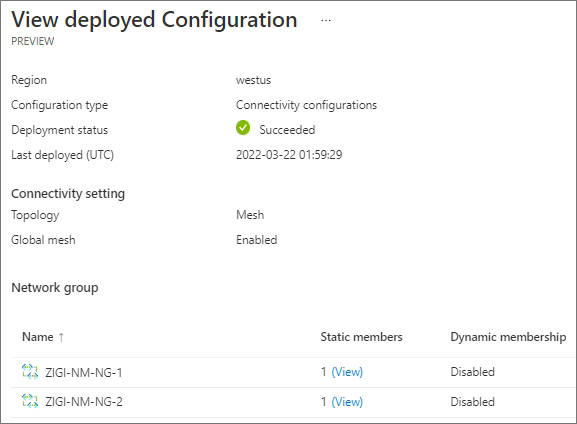Click the View deployed Configuration title
The image size is (577, 424).
tap(154, 20)
